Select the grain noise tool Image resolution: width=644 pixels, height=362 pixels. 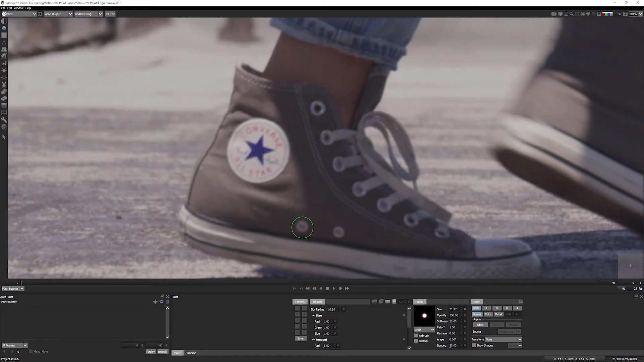click(x=4, y=106)
